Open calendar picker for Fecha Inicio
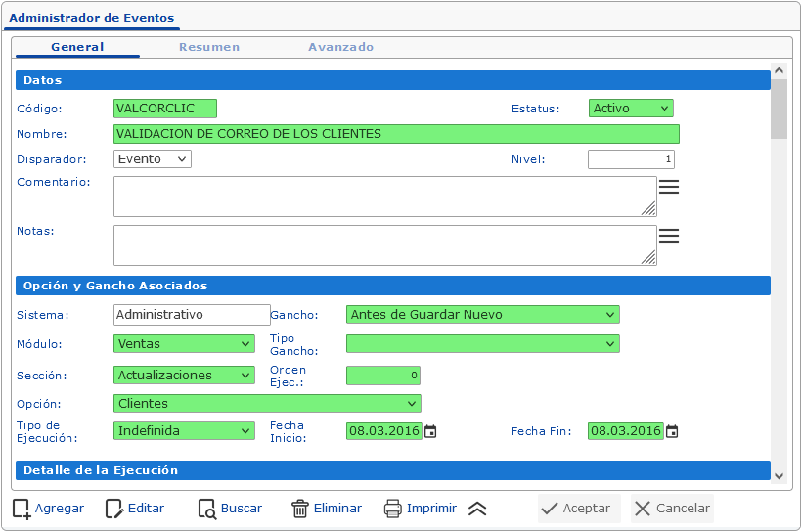 pyautogui.click(x=430, y=431)
